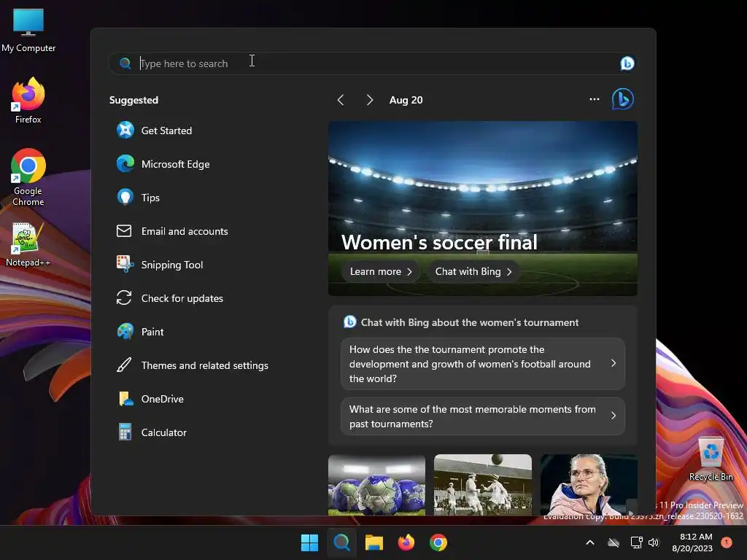This screenshot has height=560, width=747.
Task: Click network icon in system tray
Action: 636,542
